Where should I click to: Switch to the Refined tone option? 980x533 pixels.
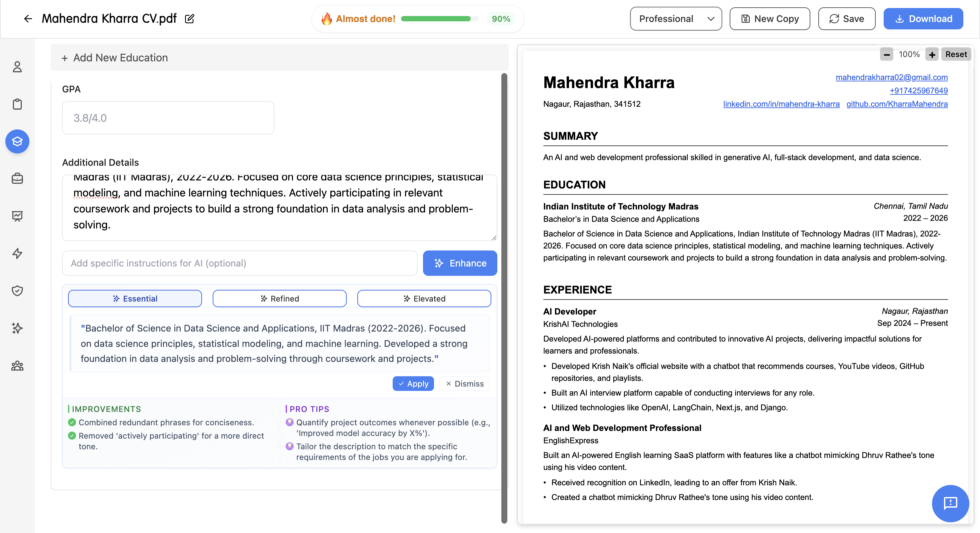tap(279, 299)
